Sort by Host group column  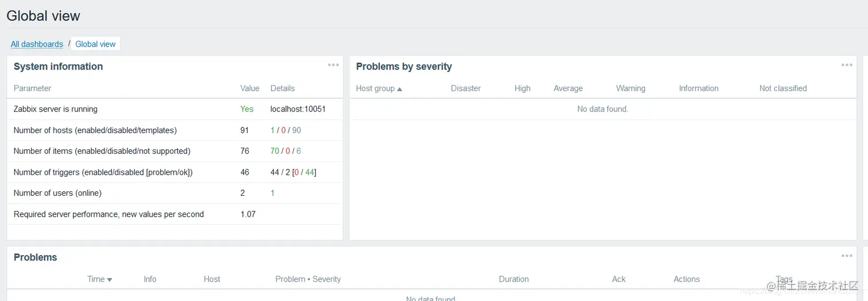tap(379, 88)
